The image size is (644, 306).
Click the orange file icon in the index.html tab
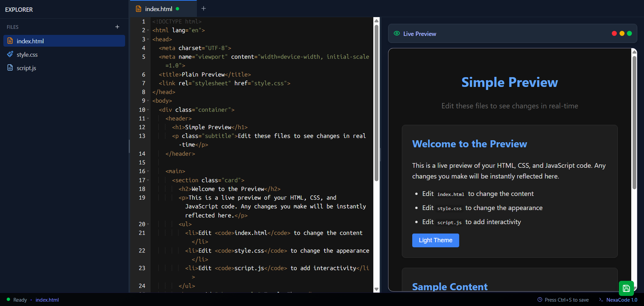coord(138,9)
